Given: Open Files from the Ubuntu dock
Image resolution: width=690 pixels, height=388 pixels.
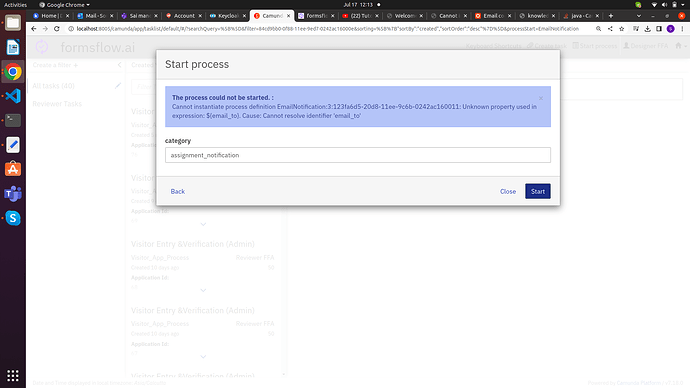Looking at the screenshot, I should point(13,23).
